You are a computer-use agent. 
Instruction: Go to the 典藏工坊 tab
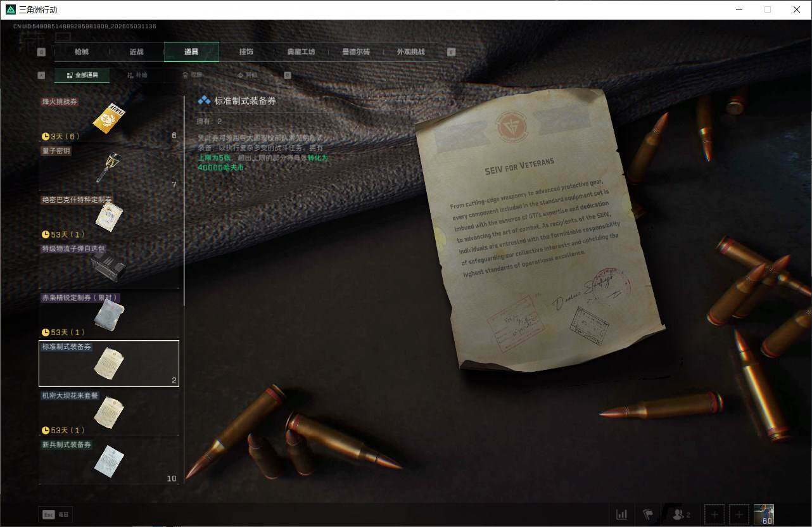[301, 52]
